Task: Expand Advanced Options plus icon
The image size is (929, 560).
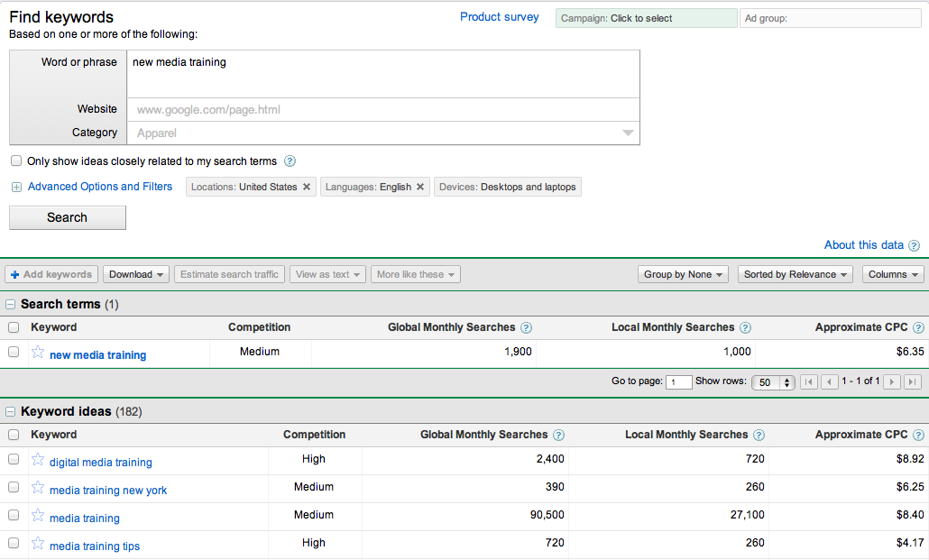Action: (16, 188)
